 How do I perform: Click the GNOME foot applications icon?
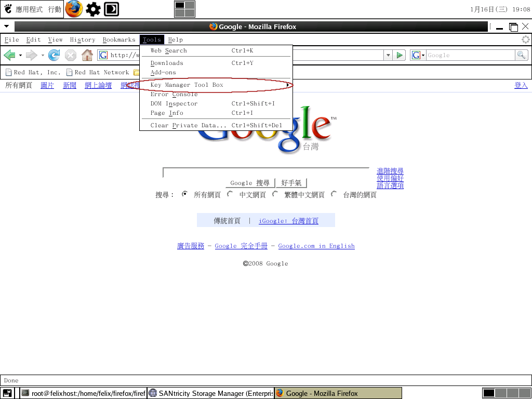[x=8, y=9]
